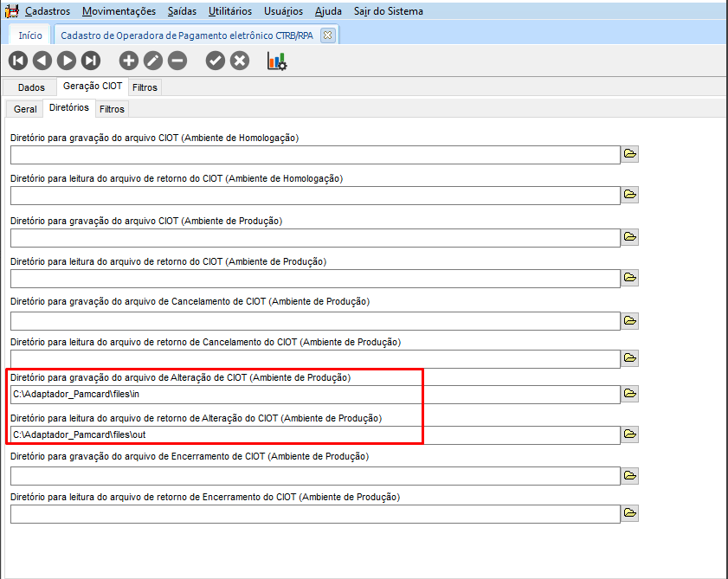Click the application logo icon in menu bar
The height and width of the screenshot is (579, 728).
click(11, 10)
